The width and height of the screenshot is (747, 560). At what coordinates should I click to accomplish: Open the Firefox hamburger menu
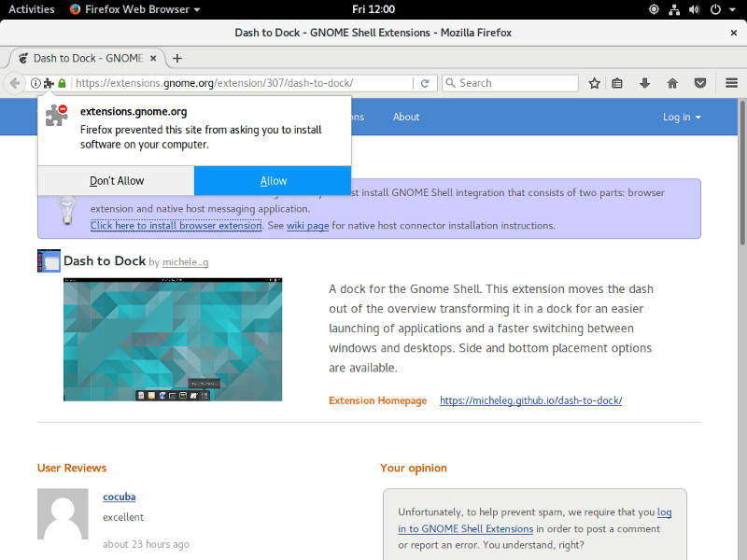pyautogui.click(x=730, y=82)
